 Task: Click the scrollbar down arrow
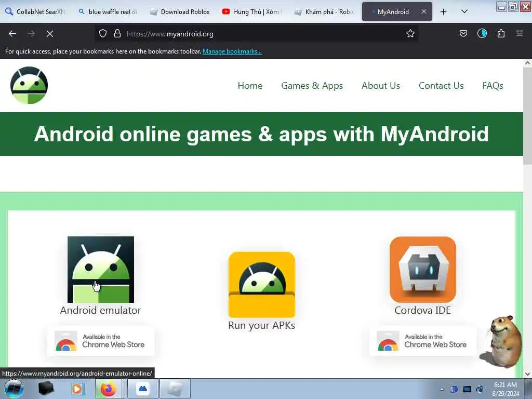click(x=527, y=374)
